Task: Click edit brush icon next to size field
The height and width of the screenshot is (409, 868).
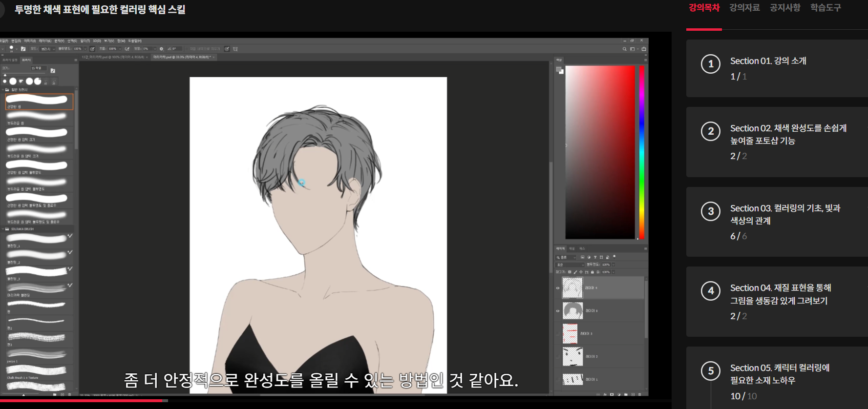Action: coord(53,70)
